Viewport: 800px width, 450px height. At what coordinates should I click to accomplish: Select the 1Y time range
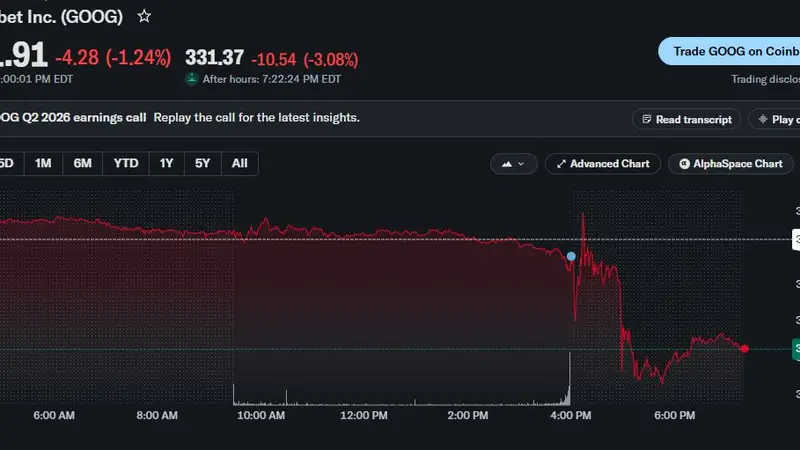166,163
